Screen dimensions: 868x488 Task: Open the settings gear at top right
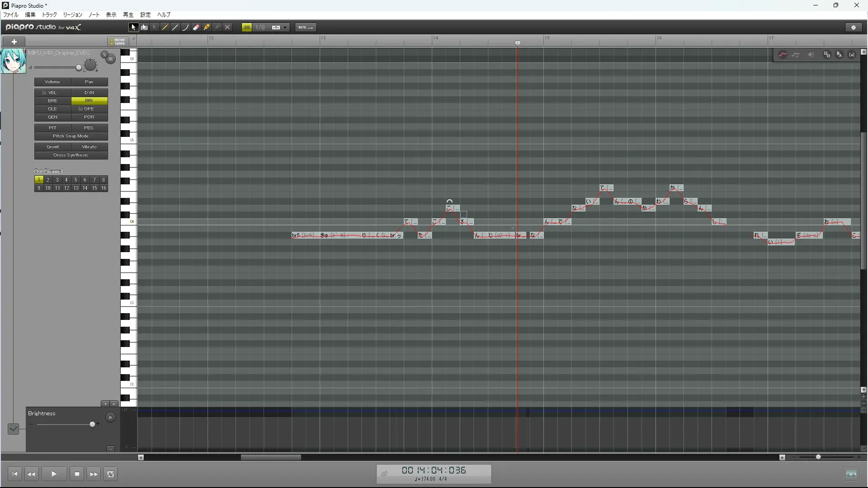[x=854, y=28]
